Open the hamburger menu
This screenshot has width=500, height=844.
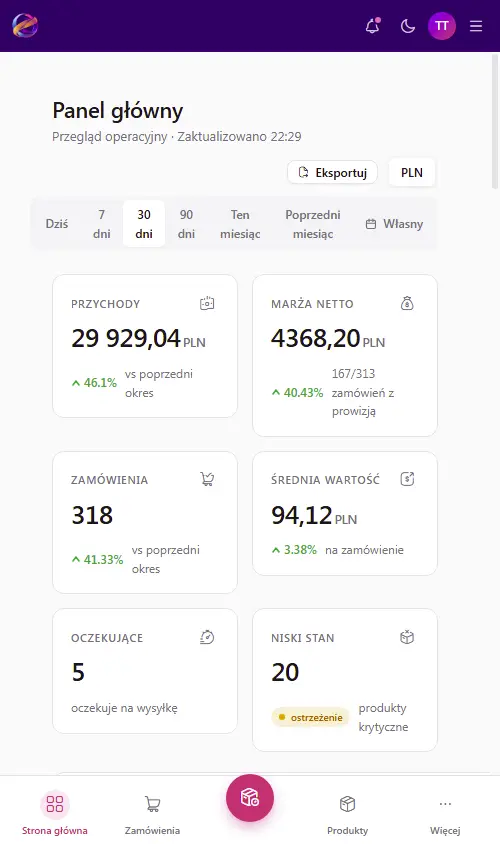(x=476, y=26)
